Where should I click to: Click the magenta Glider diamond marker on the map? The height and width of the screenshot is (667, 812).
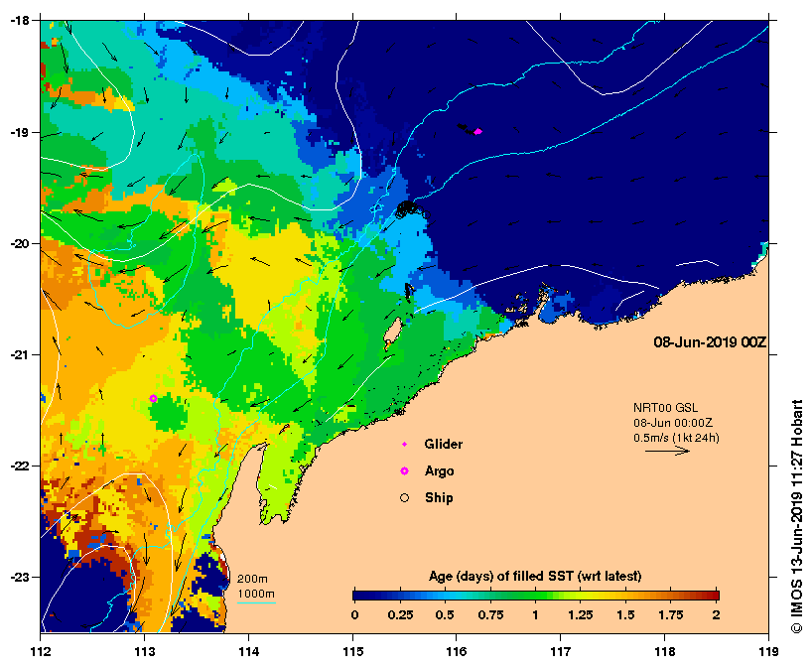[477, 132]
